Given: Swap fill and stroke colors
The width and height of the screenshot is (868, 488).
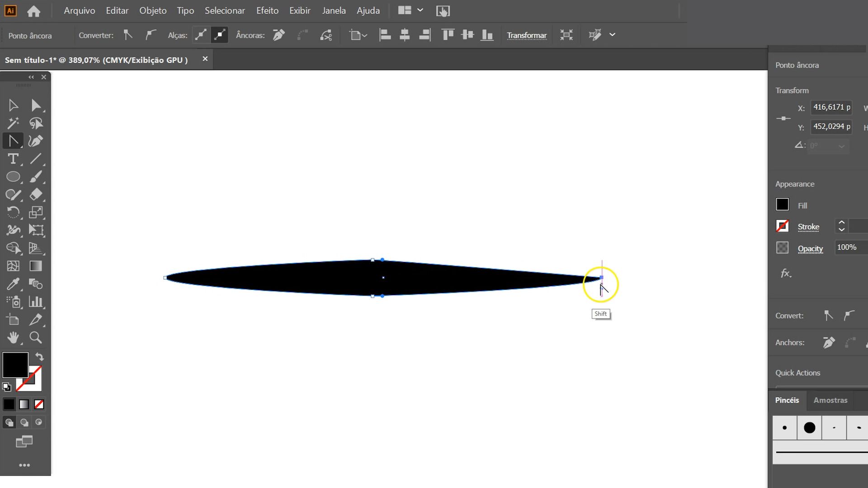Looking at the screenshot, I should tap(40, 357).
